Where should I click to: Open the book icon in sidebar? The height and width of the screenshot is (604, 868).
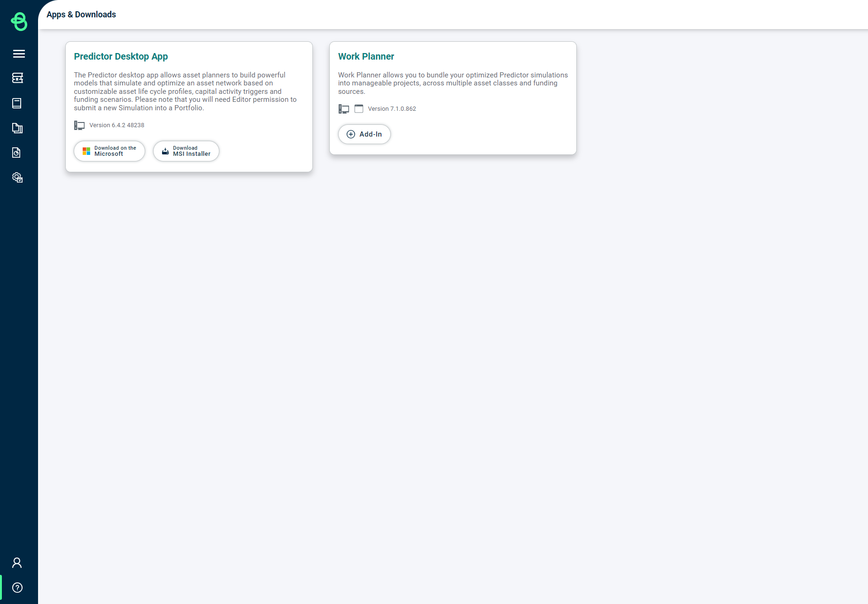(17, 103)
